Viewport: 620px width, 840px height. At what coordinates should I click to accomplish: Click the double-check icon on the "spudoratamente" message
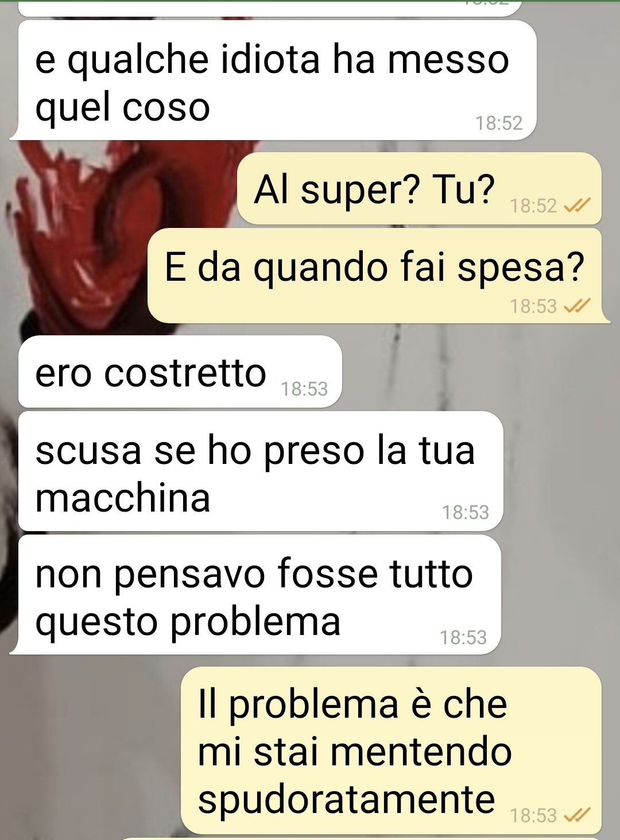[575, 815]
